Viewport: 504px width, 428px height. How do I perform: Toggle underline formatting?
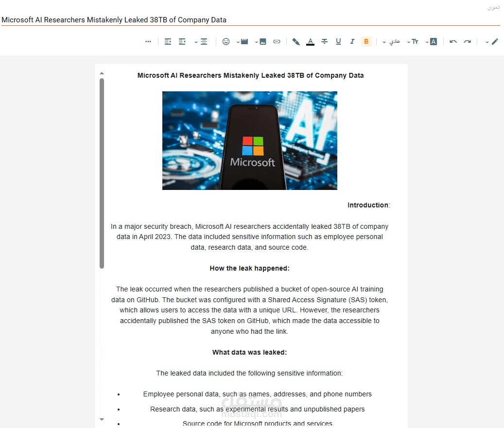[x=338, y=41]
